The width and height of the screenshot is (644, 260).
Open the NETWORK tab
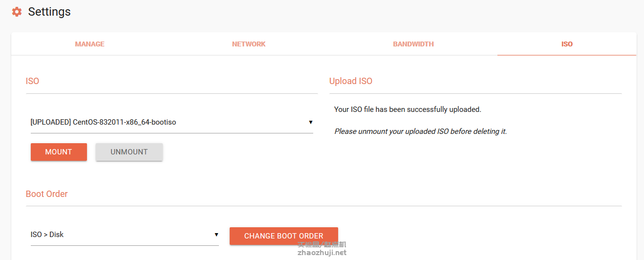(249, 44)
